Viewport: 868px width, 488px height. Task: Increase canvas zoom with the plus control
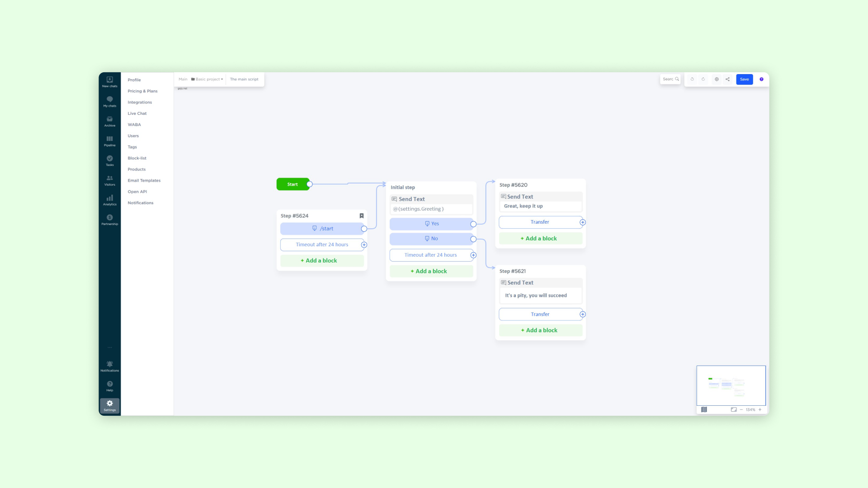pyautogui.click(x=760, y=409)
